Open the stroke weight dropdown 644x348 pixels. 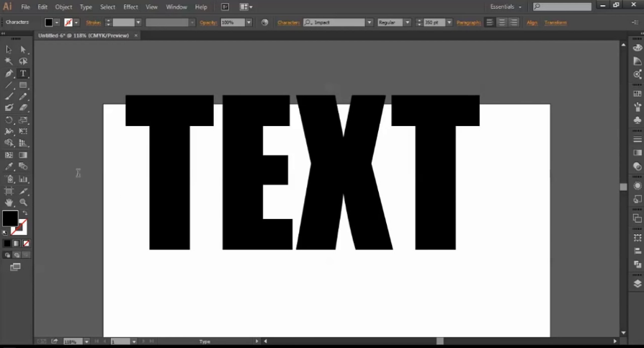138,22
